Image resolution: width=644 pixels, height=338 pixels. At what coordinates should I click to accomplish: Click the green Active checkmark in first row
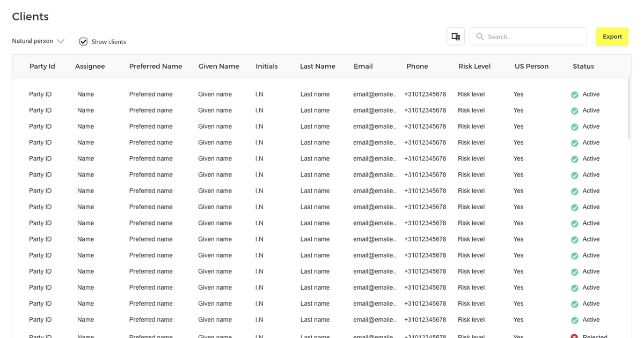(x=574, y=95)
